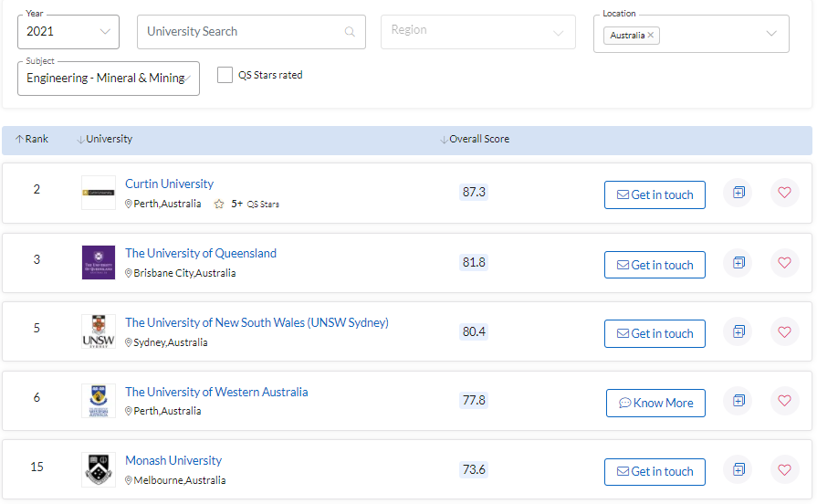Favorite Curtin University with heart icon
Image resolution: width=817 pixels, height=504 pixels.
pyautogui.click(x=785, y=193)
